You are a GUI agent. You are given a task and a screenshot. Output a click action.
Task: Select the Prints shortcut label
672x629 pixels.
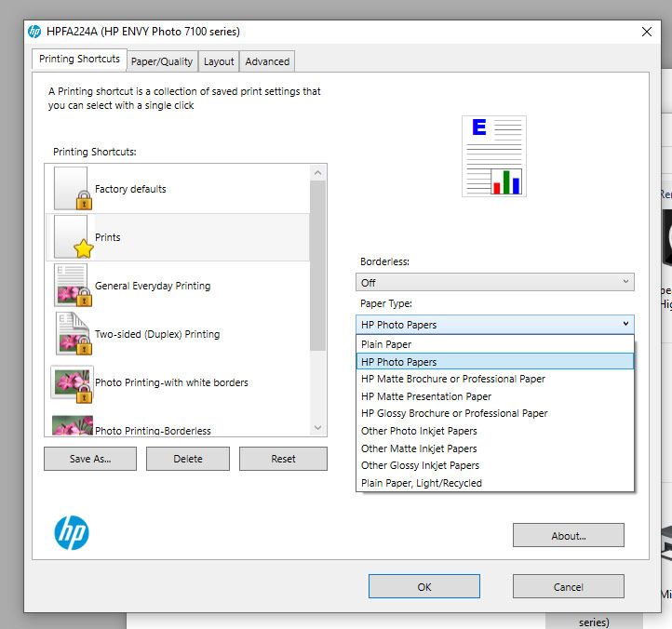click(x=108, y=237)
